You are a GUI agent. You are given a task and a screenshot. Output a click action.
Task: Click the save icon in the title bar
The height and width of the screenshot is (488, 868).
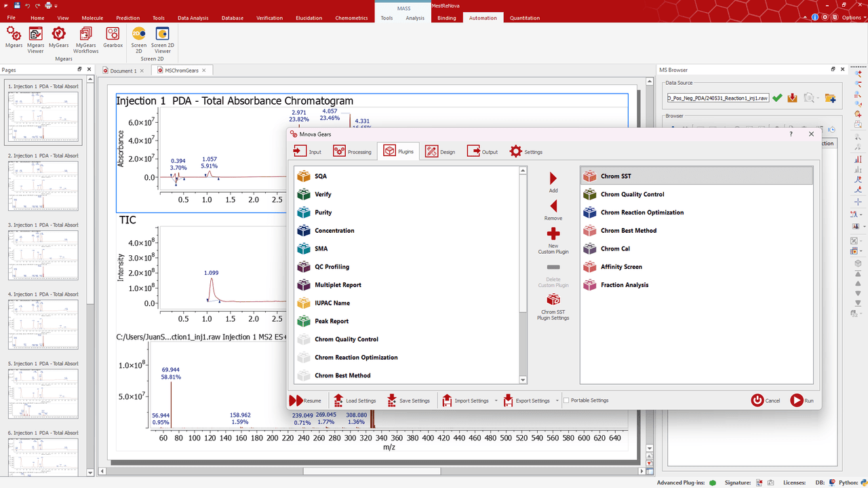pos(17,5)
